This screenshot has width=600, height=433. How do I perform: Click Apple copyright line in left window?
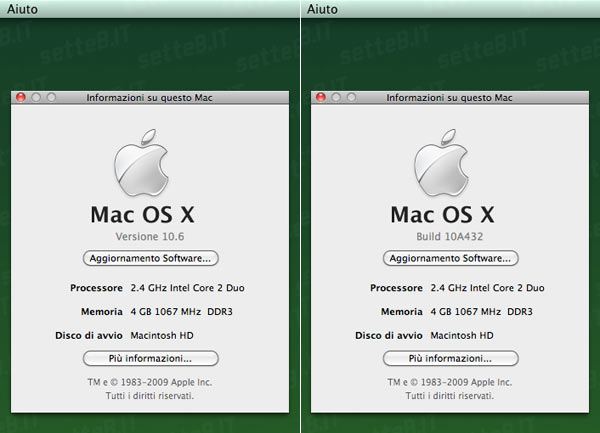[150, 382]
